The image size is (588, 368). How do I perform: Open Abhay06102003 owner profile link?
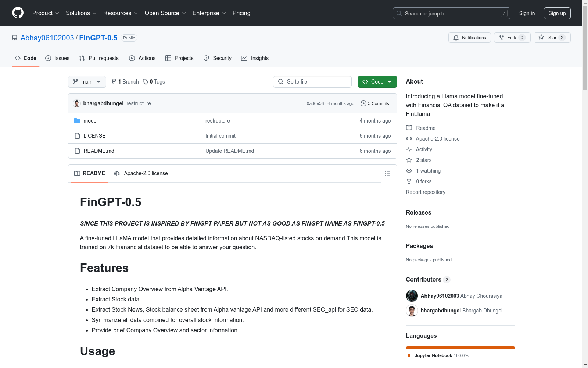point(47,38)
